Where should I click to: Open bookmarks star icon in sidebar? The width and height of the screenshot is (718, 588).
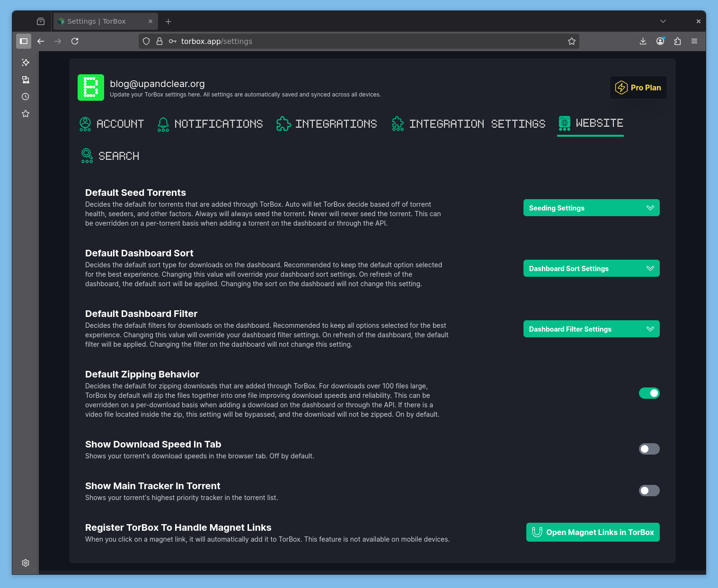tap(26, 114)
